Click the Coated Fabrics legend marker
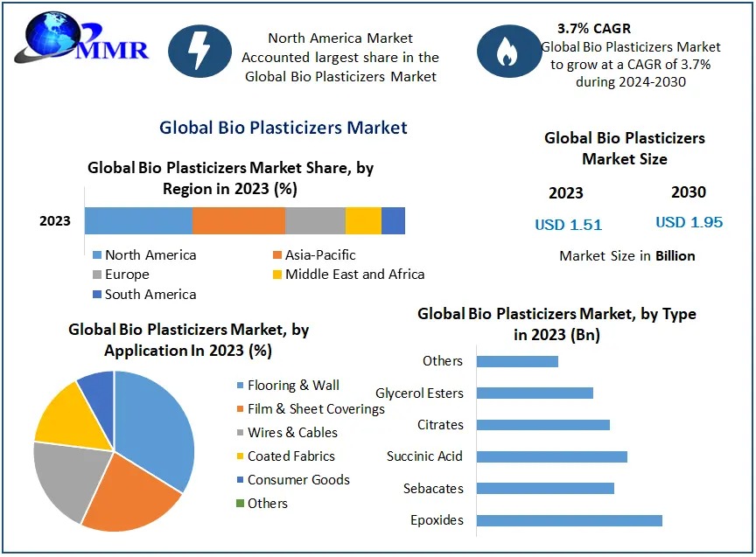 (x=240, y=456)
